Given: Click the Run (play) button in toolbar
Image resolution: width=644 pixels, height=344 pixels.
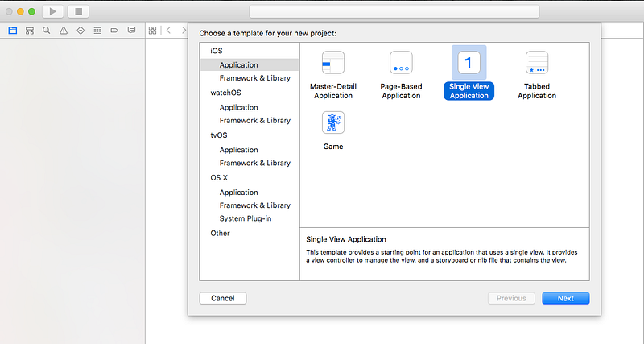Looking at the screenshot, I should (53, 11).
